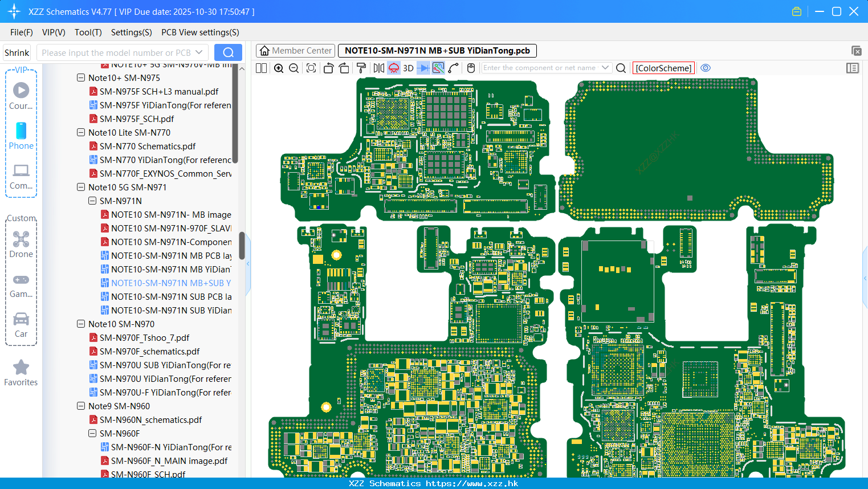The height and width of the screenshot is (489, 868).
Task: Collapse the SM-N971N subfolder
Action: point(92,201)
